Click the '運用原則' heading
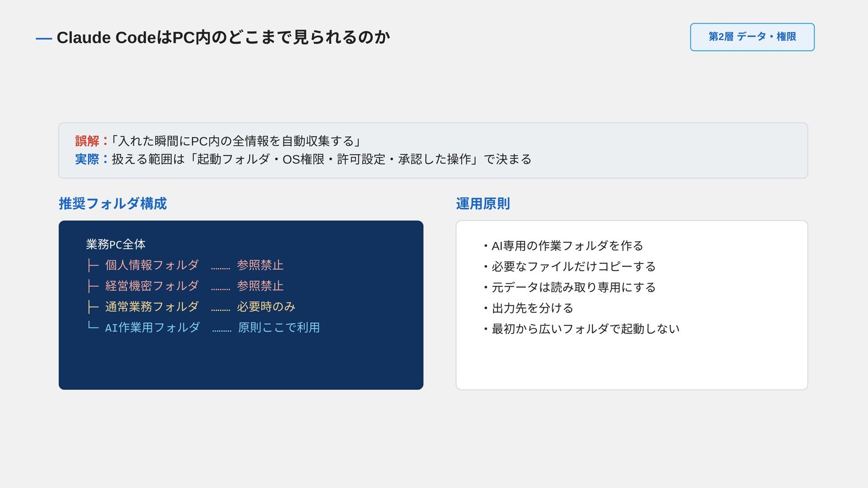The image size is (868, 488). (483, 204)
